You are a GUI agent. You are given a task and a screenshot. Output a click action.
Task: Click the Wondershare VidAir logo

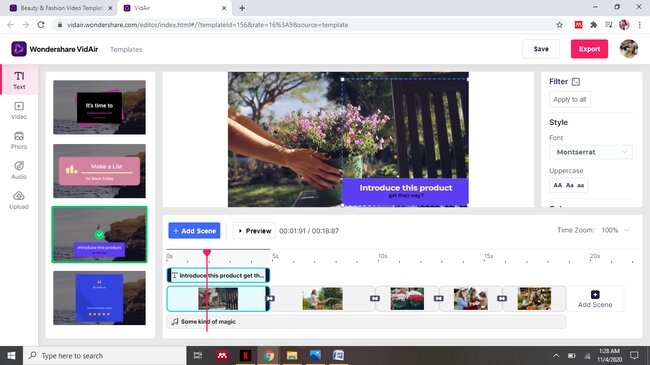tap(55, 49)
